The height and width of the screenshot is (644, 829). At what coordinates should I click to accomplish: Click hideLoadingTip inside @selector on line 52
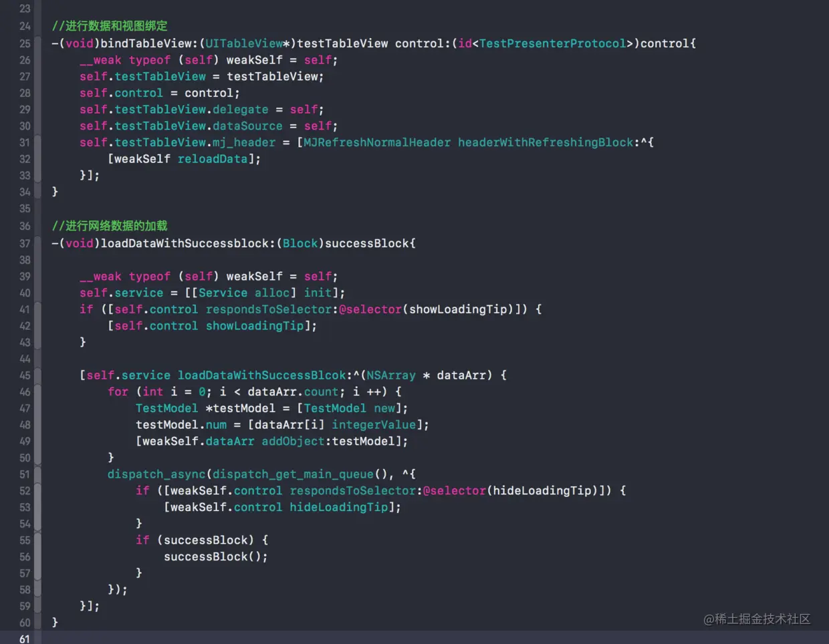(x=542, y=491)
